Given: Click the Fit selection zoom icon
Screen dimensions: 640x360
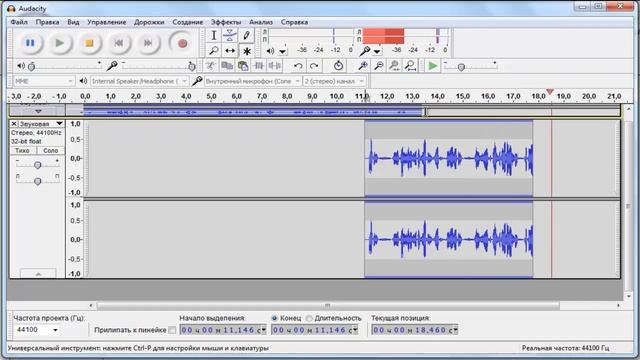Looking at the screenshot, I should pos(394,66).
